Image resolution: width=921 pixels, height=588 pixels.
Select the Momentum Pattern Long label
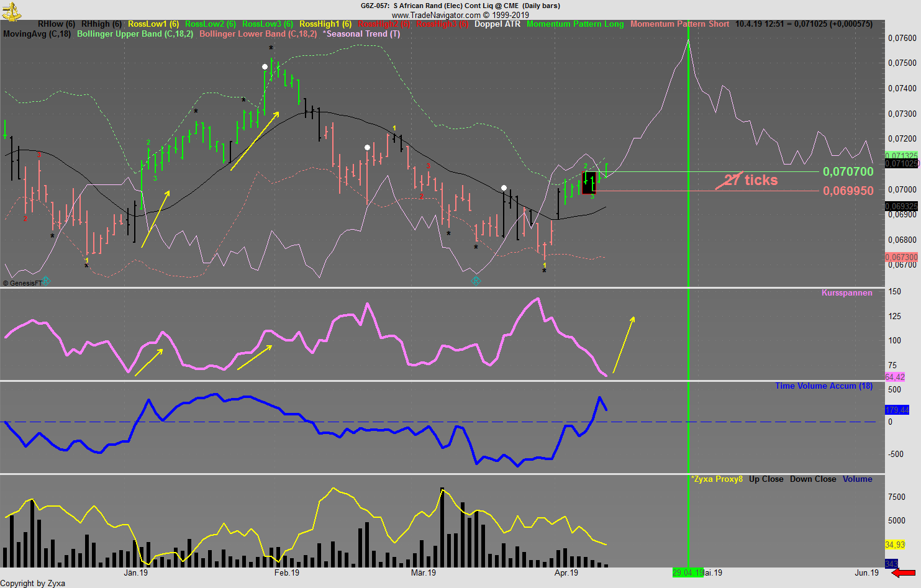tap(575, 24)
